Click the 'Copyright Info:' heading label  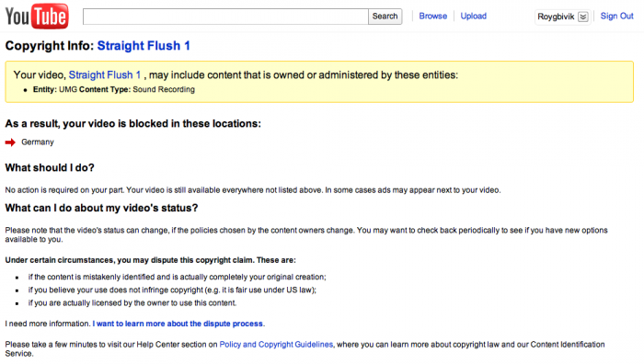click(x=50, y=46)
